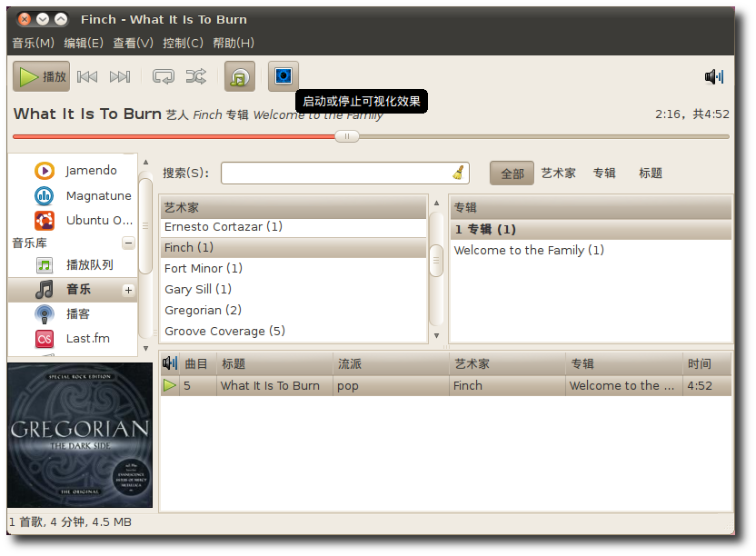The width and height of the screenshot is (756, 556).
Task: Open the 控制(C) menu
Action: (x=184, y=43)
